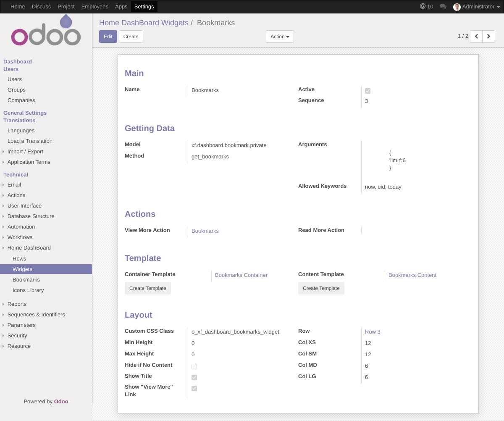Viewport: 504px width, 421px height.
Task: Expand the Email section in the sidebar
Action: [14, 184]
